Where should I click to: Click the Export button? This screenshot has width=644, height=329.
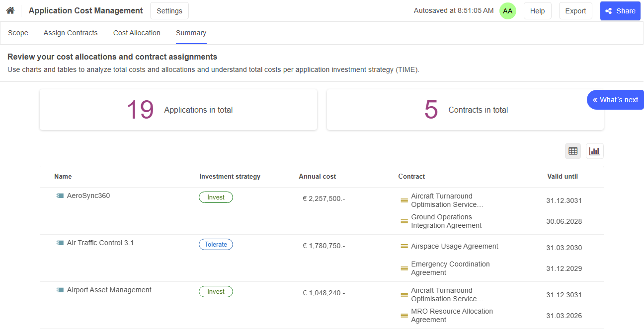tap(575, 10)
